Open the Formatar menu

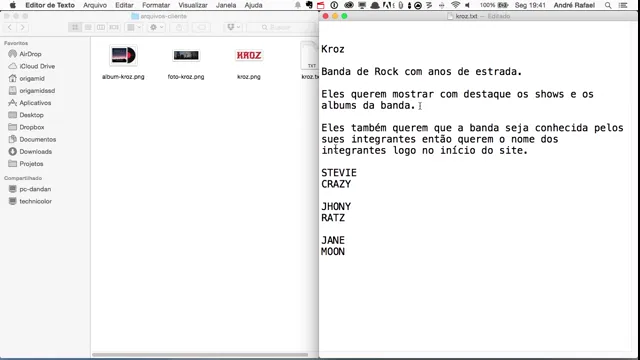pos(156,5)
